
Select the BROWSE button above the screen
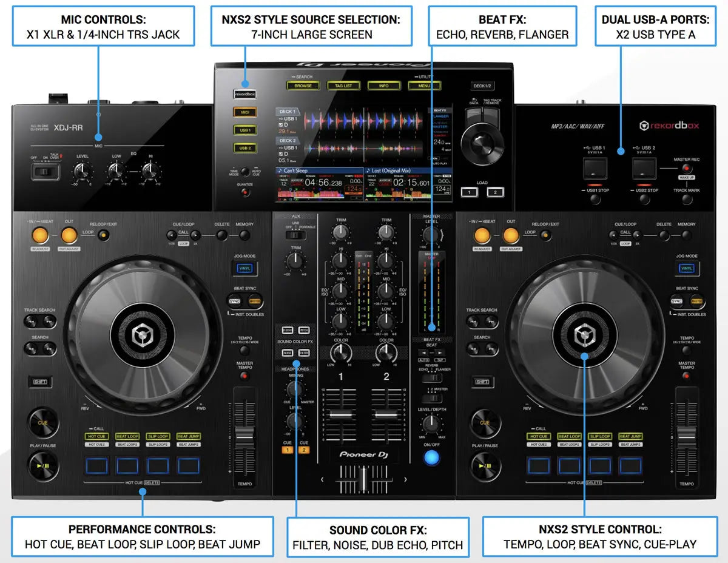click(x=303, y=86)
